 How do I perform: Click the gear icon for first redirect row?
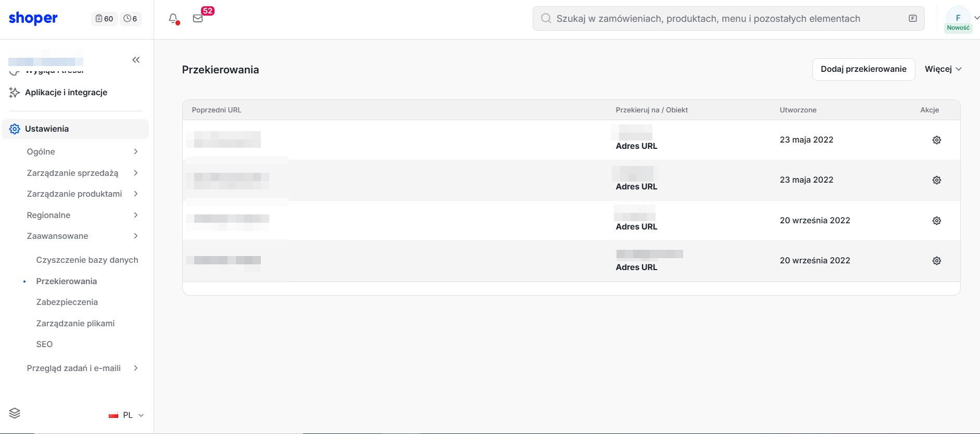[x=936, y=140]
